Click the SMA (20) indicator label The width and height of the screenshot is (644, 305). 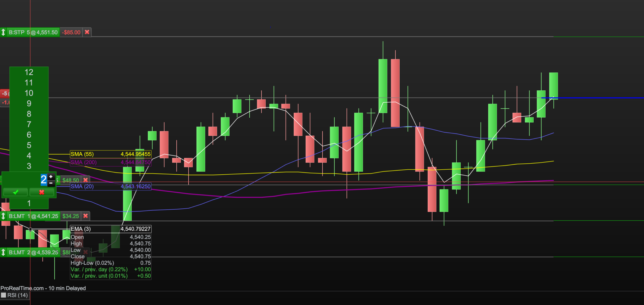[82, 186]
